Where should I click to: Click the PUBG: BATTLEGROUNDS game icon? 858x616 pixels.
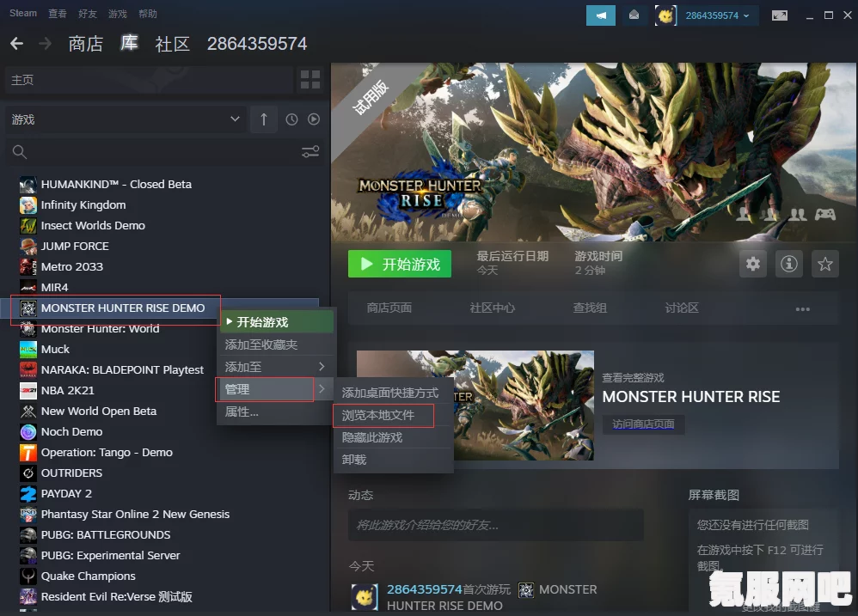(x=28, y=535)
